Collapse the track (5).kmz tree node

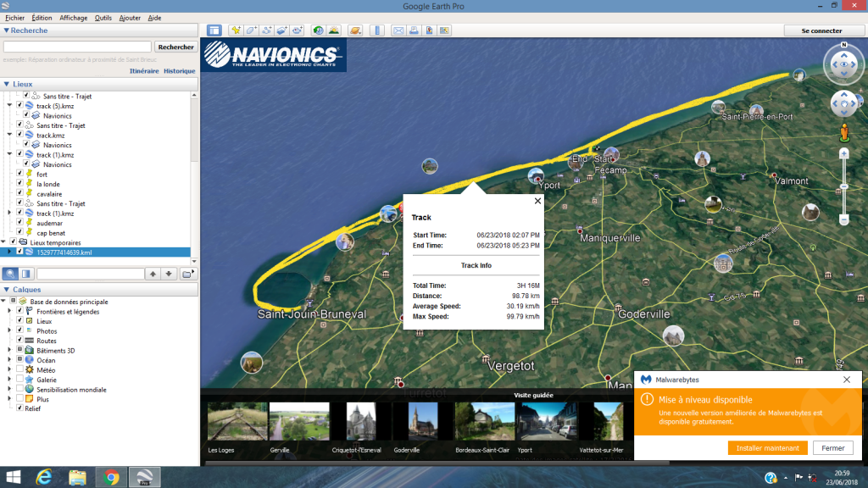click(x=9, y=105)
